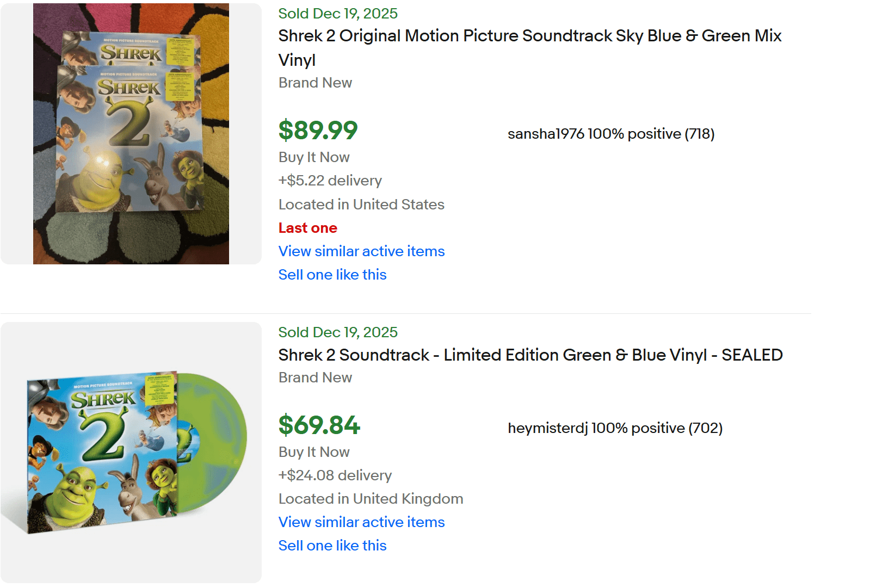
Task: Click View similar active items for the $69.84 listing
Action: coord(361,522)
